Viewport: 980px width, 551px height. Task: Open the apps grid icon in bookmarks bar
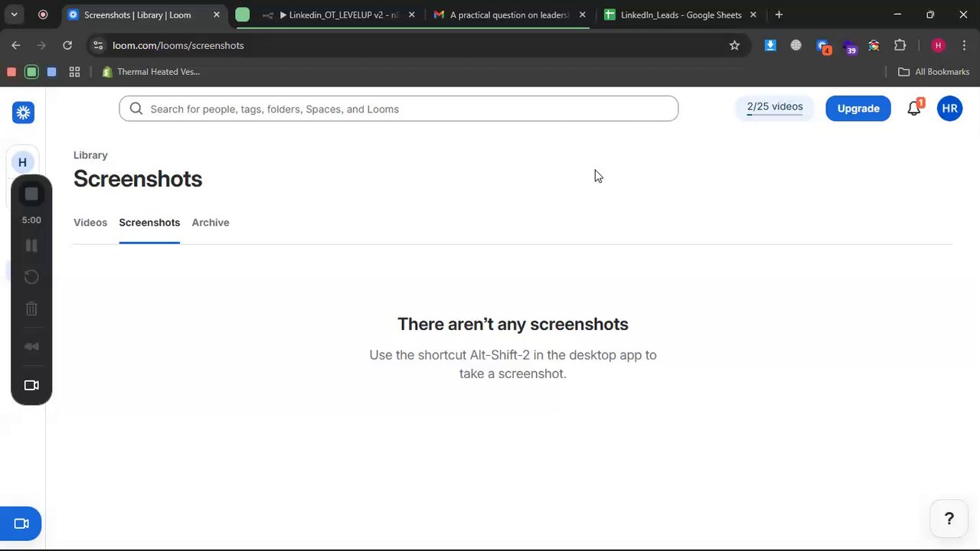pos(74,72)
